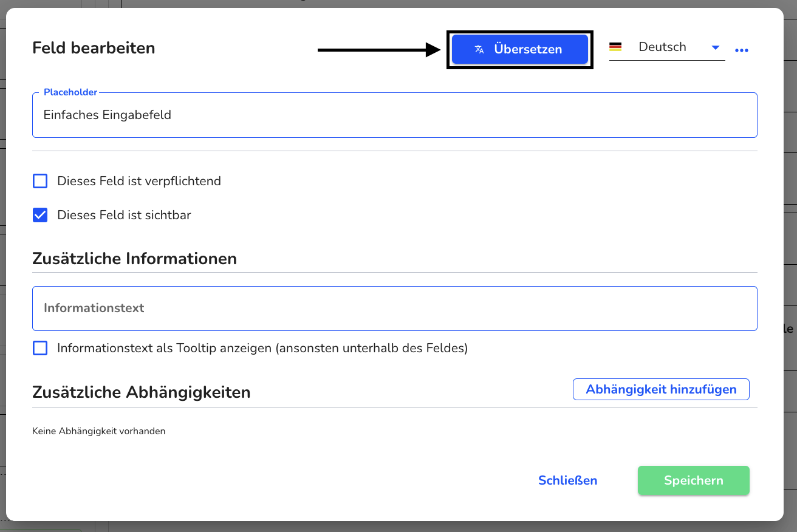This screenshot has width=797, height=532.
Task: Open the three-dots more options menu
Action: click(x=742, y=50)
